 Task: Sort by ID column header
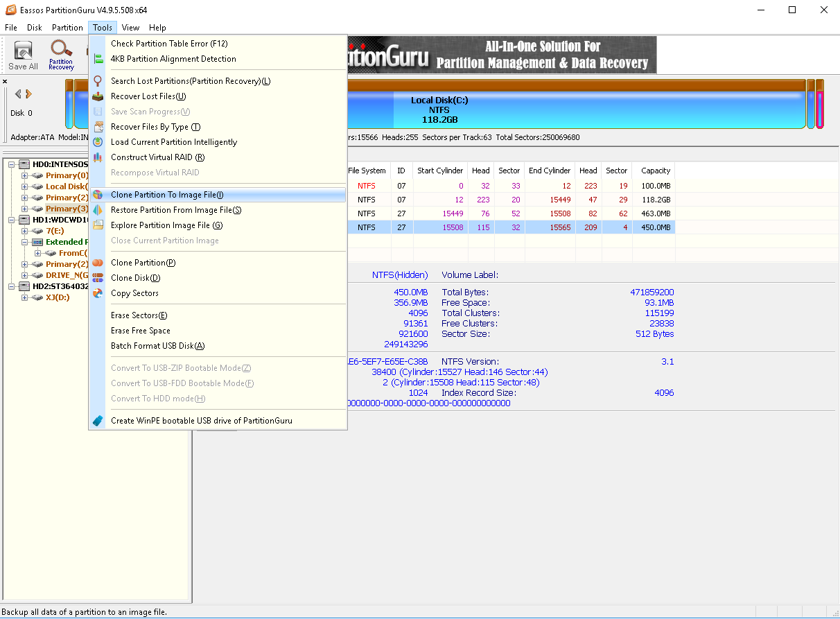401,171
